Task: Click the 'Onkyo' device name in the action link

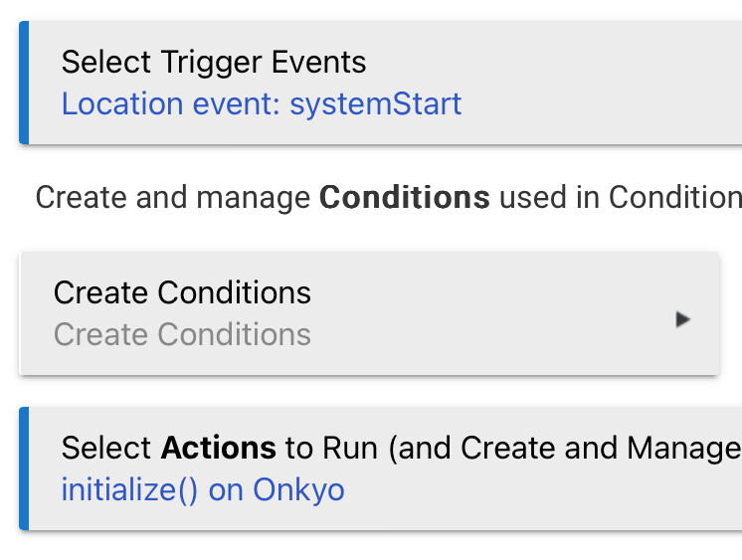Action: [x=298, y=490]
